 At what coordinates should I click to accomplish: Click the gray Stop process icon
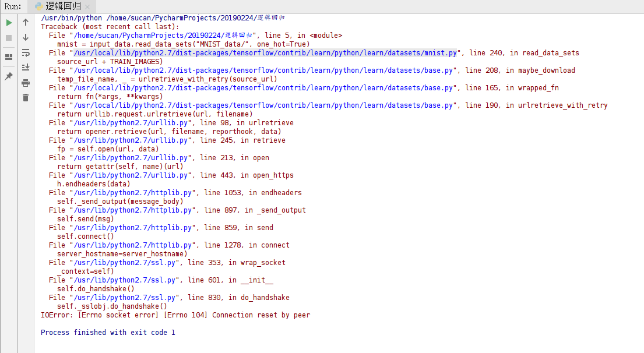point(9,38)
